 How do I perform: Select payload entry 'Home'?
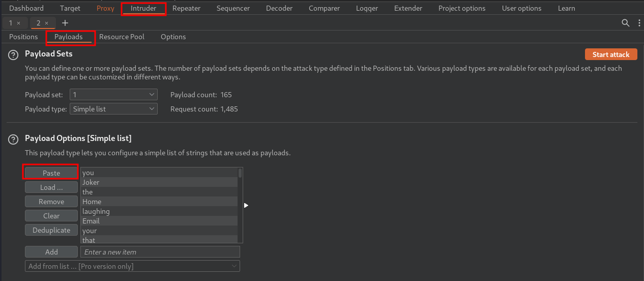(x=159, y=202)
